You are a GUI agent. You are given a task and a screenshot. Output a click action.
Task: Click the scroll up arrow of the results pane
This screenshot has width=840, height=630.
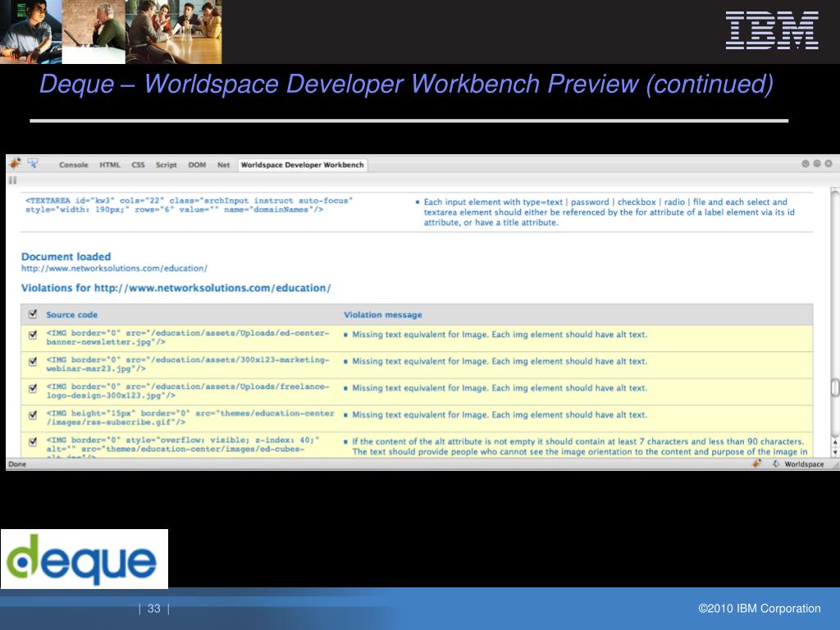834,444
